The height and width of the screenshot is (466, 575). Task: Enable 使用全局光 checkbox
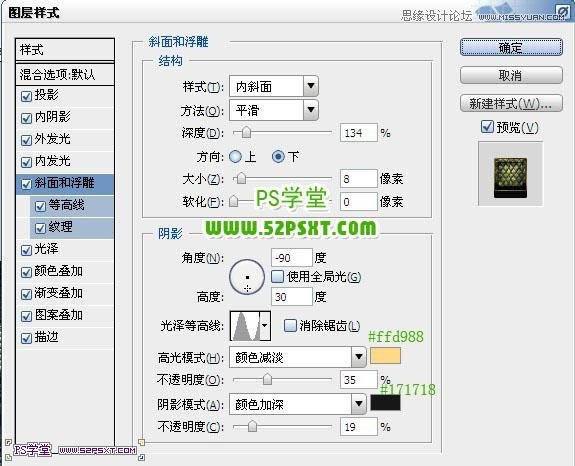pyautogui.click(x=278, y=276)
